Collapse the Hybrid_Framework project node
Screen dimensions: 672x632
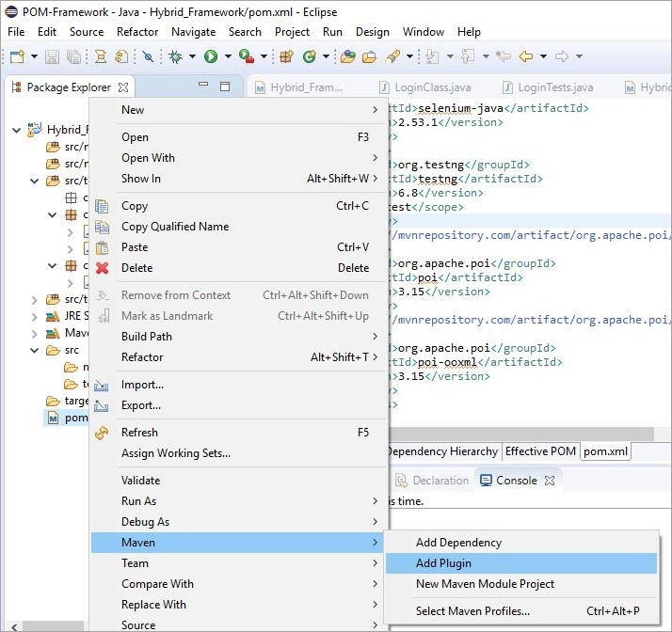[16, 130]
